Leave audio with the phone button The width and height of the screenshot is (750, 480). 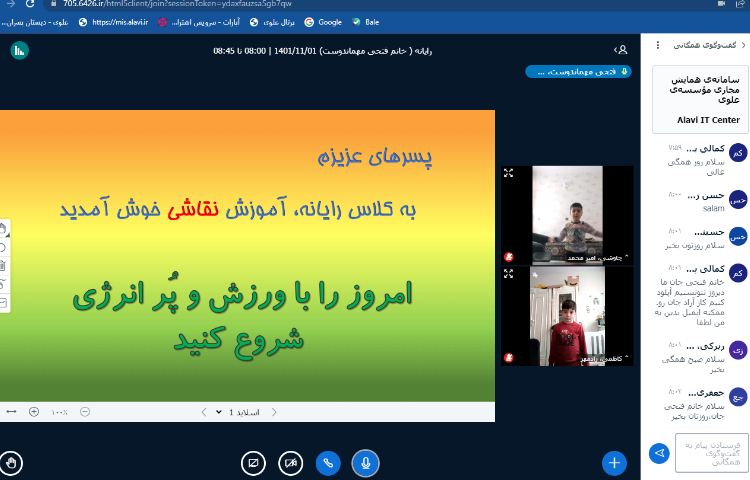(328, 463)
